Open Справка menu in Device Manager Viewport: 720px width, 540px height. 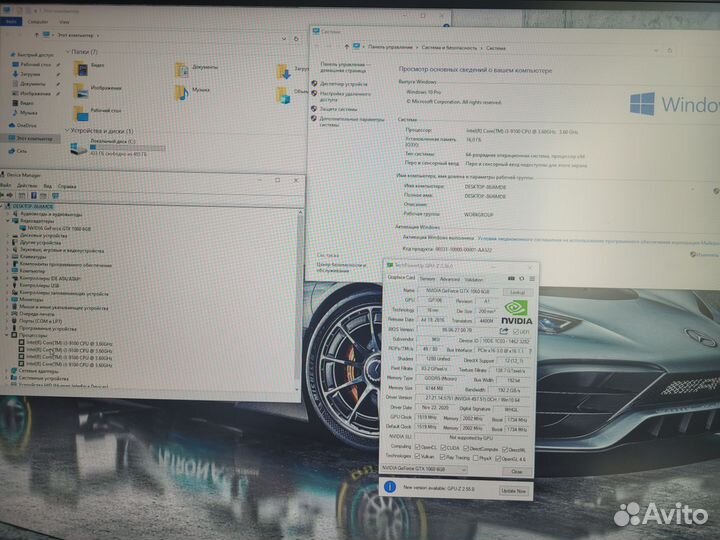click(x=67, y=186)
